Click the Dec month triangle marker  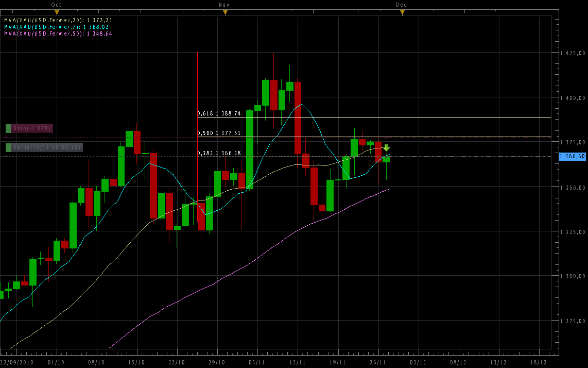[402, 11]
